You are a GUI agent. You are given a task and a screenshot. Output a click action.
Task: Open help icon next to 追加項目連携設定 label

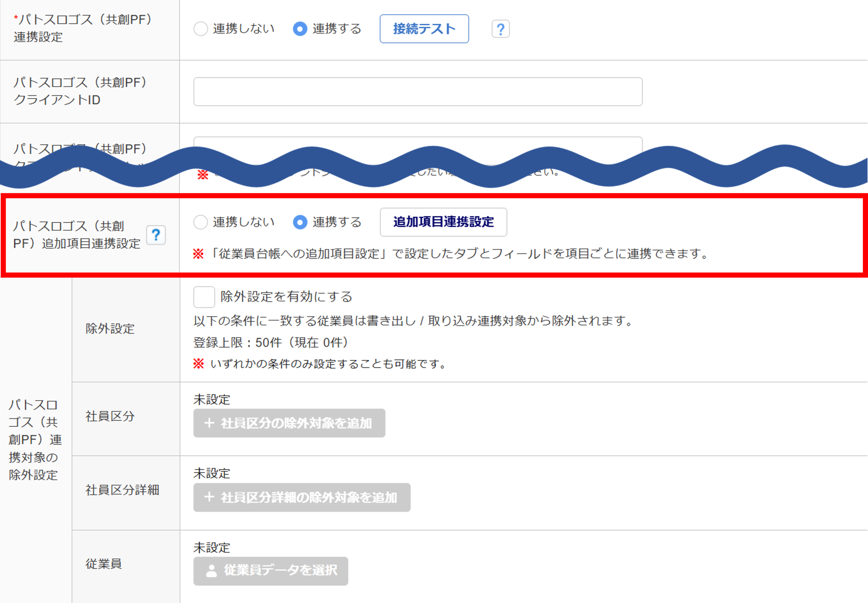coord(156,235)
